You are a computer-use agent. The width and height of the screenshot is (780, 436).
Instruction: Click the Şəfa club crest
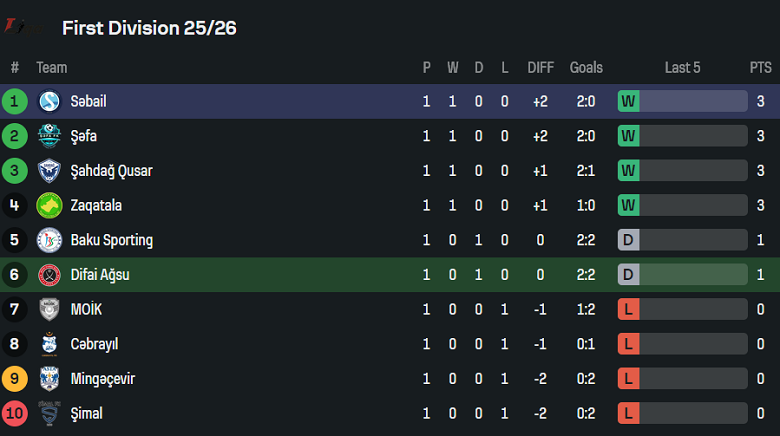click(x=49, y=136)
